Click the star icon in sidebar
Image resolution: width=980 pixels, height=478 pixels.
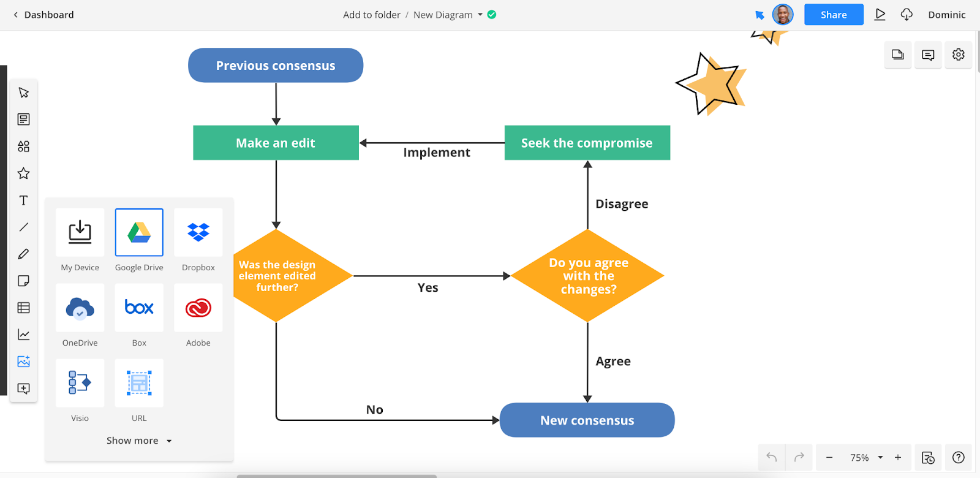coord(24,173)
